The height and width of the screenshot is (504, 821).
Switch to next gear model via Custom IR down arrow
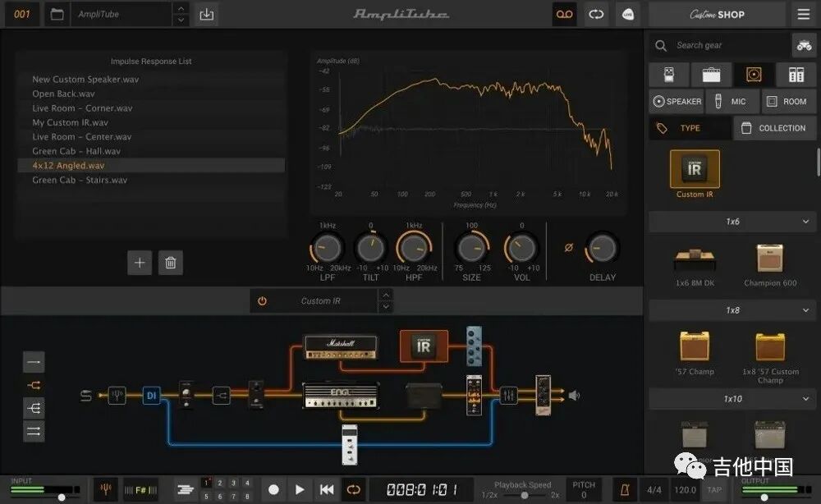(x=386, y=307)
